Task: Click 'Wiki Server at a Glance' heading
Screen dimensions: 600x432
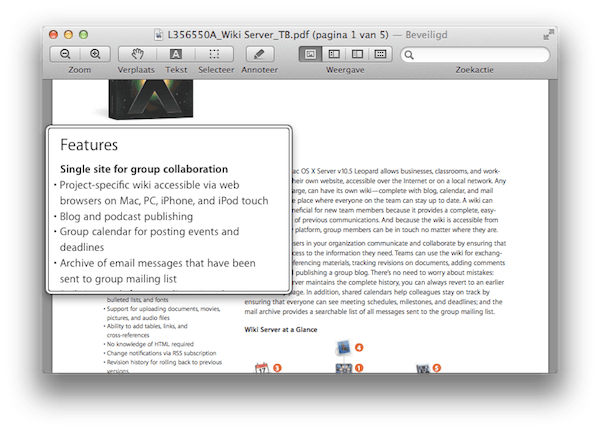Action: [x=281, y=329]
